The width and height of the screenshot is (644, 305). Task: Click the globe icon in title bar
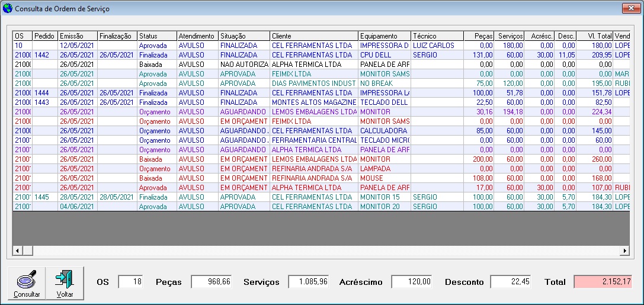pyautogui.click(x=8, y=9)
